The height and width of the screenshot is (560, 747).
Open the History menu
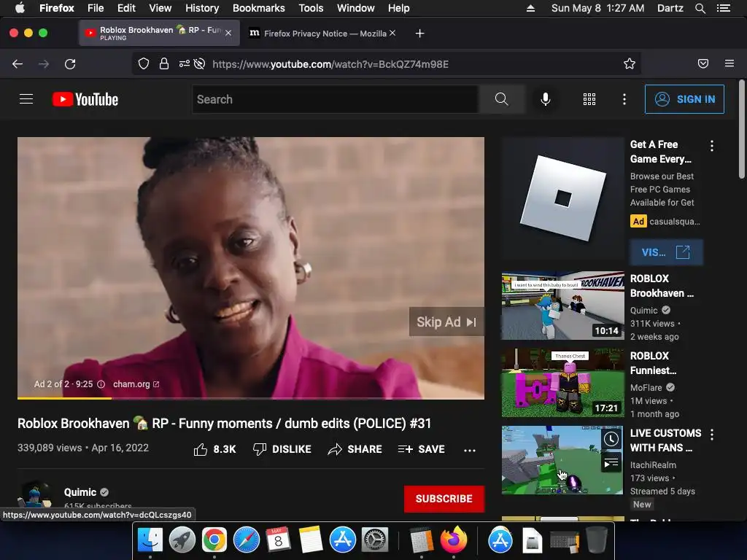click(x=202, y=8)
